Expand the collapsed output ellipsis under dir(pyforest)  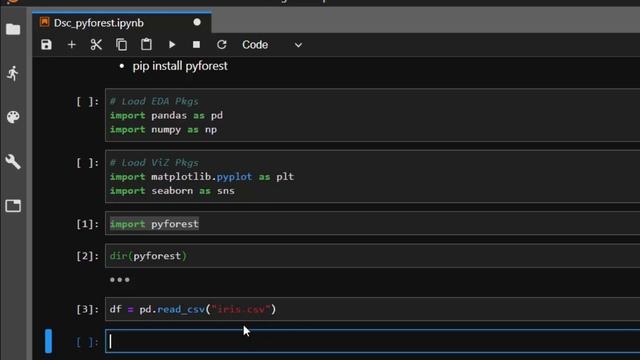(120, 280)
